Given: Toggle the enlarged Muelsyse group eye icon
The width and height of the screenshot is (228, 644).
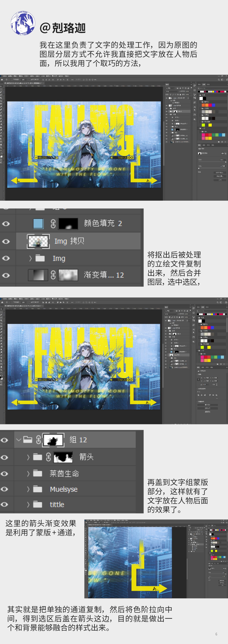Looking at the screenshot, I should 4,489.
